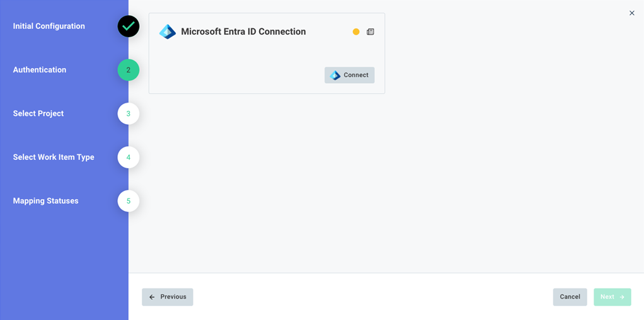Jump to step 3 circle
This screenshot has height=320, width=644.
[x=129, y=114]
